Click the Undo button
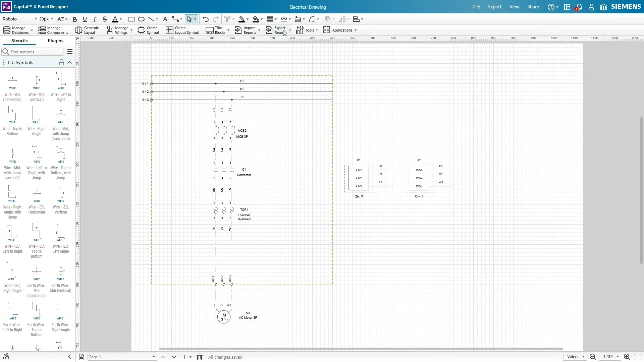The width and height of the screenshot is (644, 362). click(206, 19)
